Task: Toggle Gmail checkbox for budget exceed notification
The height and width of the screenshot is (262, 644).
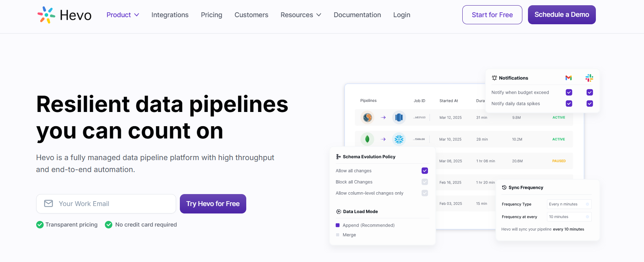Action: pyautogui.click(x=569, y=92)
